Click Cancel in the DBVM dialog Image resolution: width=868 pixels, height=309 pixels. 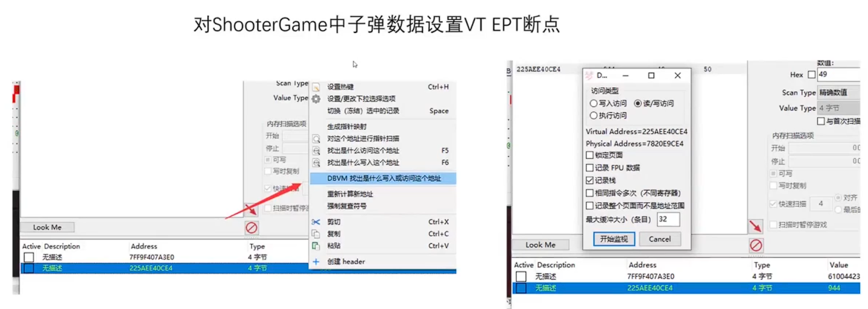(x=660, y=239)
